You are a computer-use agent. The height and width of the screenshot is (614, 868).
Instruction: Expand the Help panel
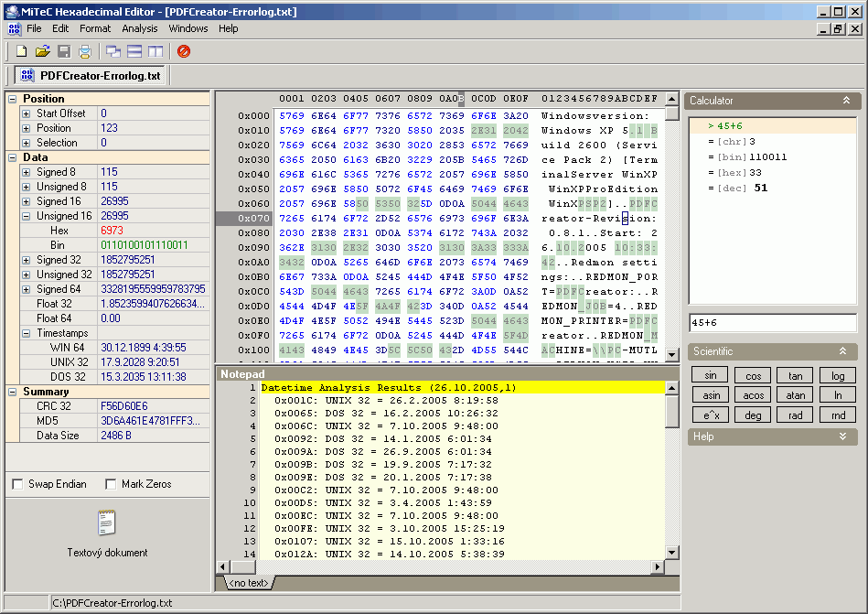click(x=842, y=436)
